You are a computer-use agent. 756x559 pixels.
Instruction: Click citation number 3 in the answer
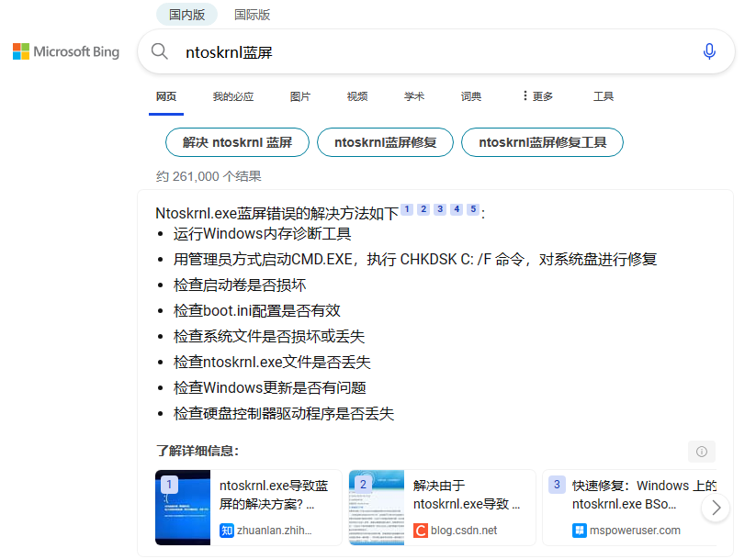439,209
